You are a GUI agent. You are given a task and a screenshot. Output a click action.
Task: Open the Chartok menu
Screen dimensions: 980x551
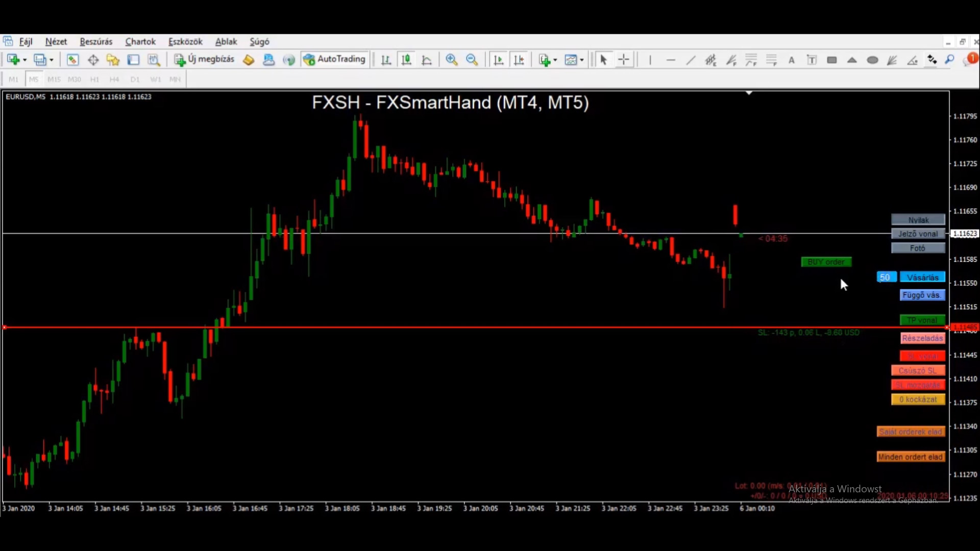pos(140,42)
